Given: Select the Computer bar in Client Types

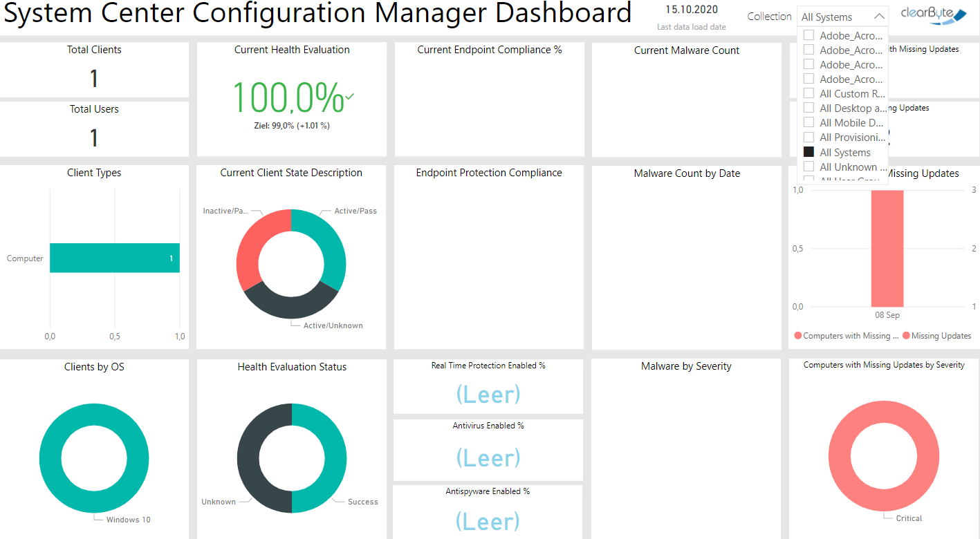Looking at the screenshot, I should (x=114, y=258).
